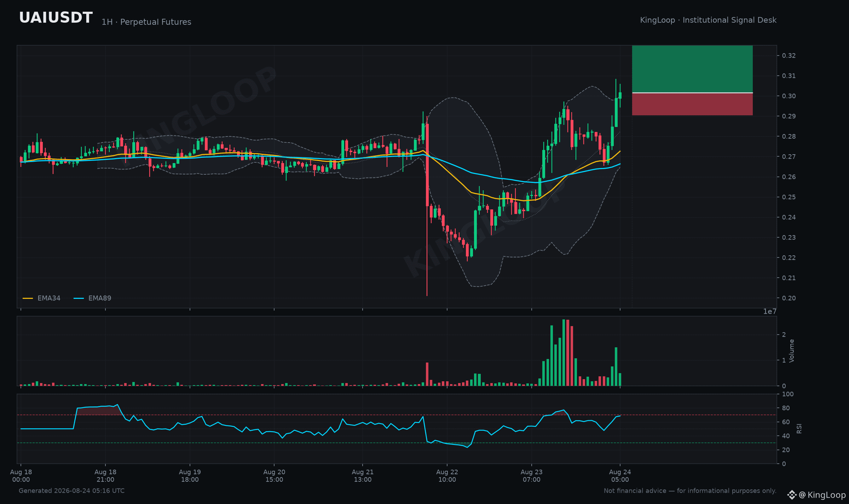
Task: Click the 0.29 price axis label
Action: tap(789, 116)
